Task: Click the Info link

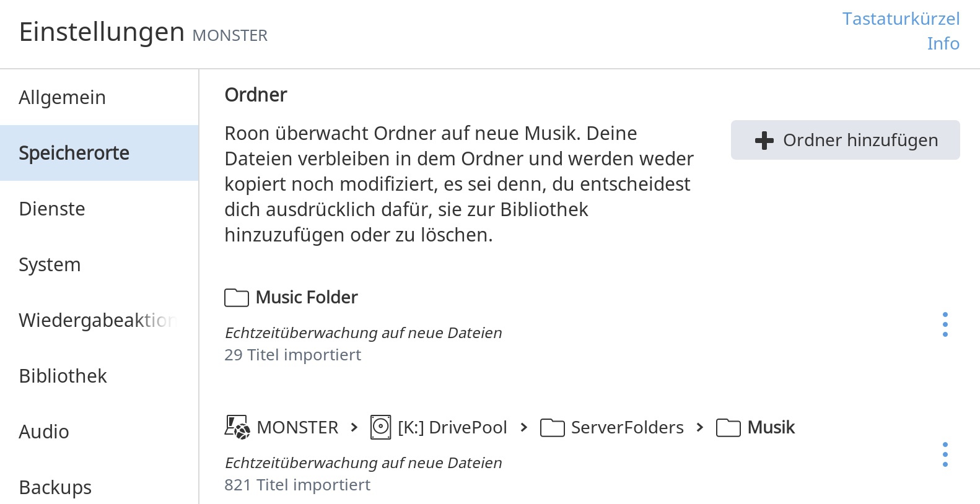Action: pos(943,43)
